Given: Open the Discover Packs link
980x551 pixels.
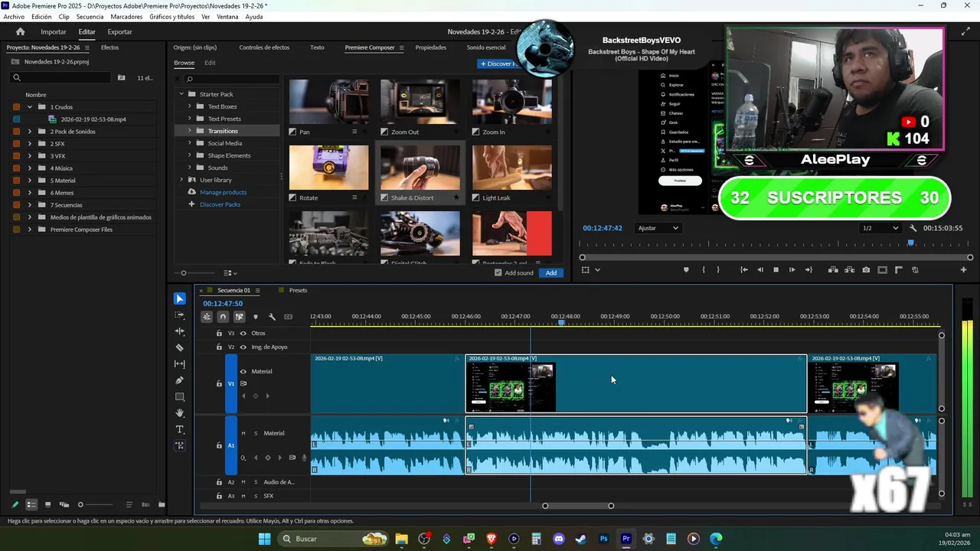Looking at the screenshot, I should point(220,204).
